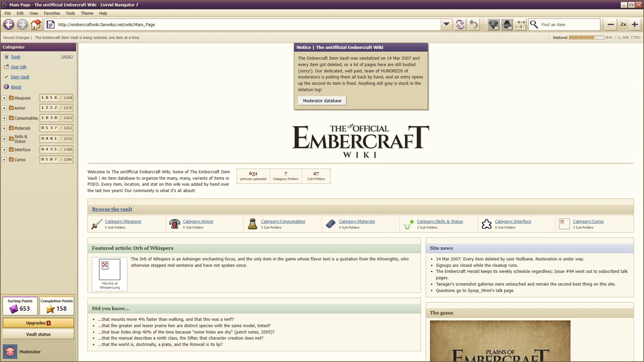
Task: Click the checklist toolbar icon with green check
Action: 520,25
